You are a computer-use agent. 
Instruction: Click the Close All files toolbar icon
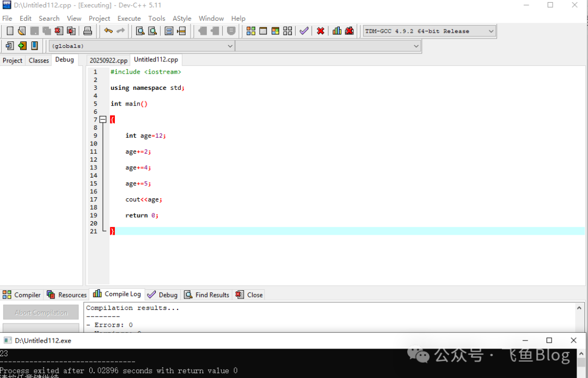tap(71, 31)
